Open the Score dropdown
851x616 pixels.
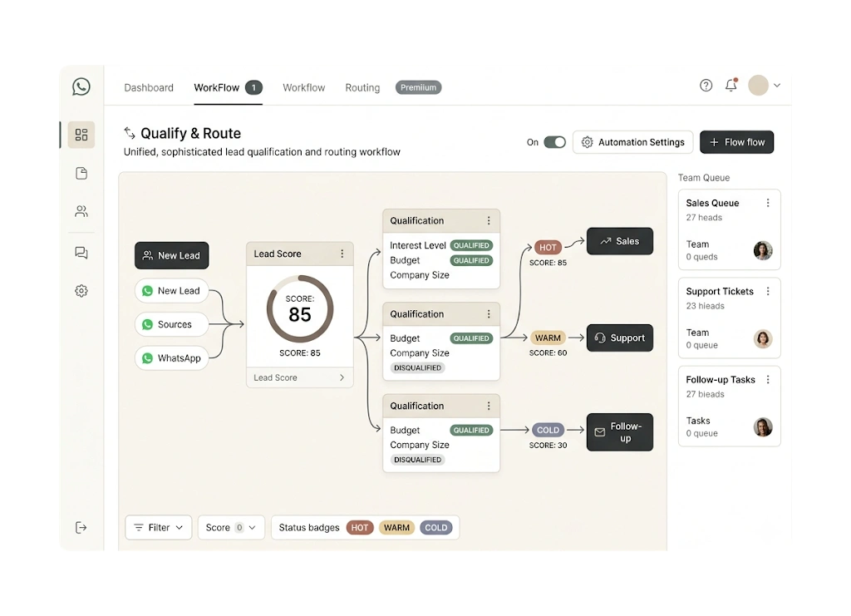231,528
